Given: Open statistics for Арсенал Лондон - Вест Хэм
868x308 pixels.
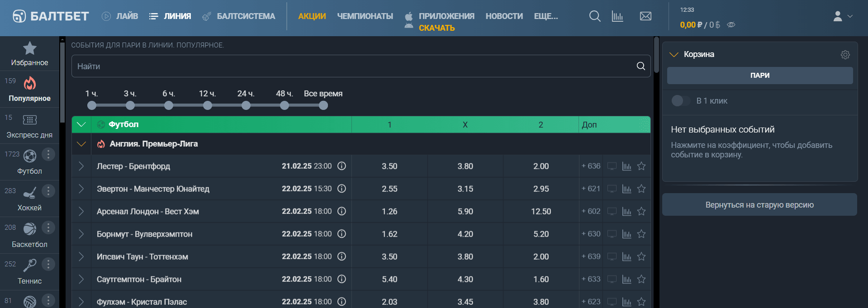Looking at the screenshot, I should [626, 211].
